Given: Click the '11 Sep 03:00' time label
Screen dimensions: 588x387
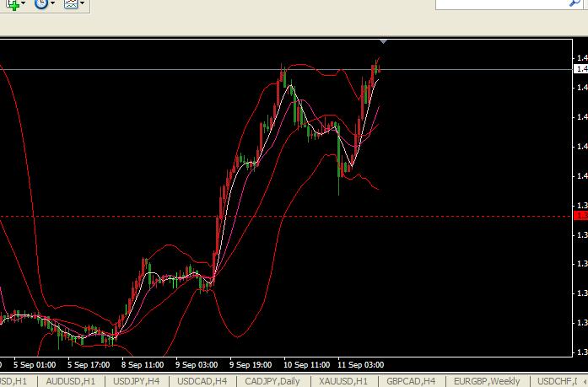Looking at the screenshot, I should 360,364.
